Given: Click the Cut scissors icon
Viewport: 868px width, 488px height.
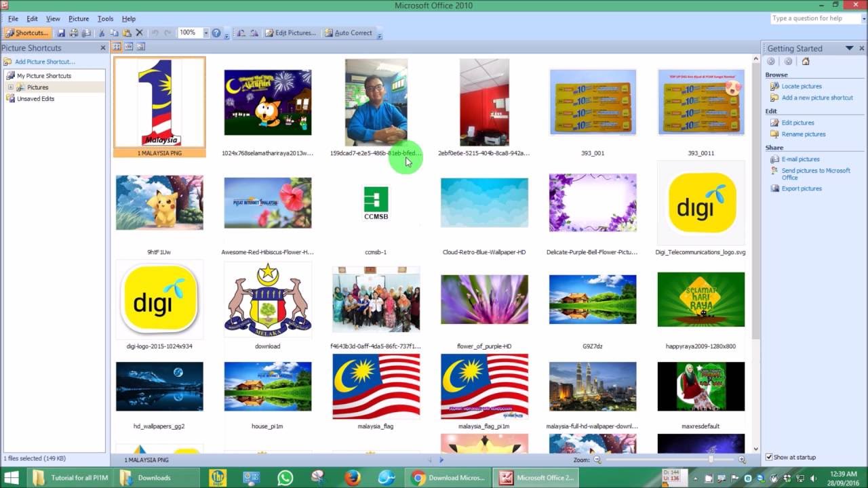Looking at the screenshot, I should coord(102,33).
